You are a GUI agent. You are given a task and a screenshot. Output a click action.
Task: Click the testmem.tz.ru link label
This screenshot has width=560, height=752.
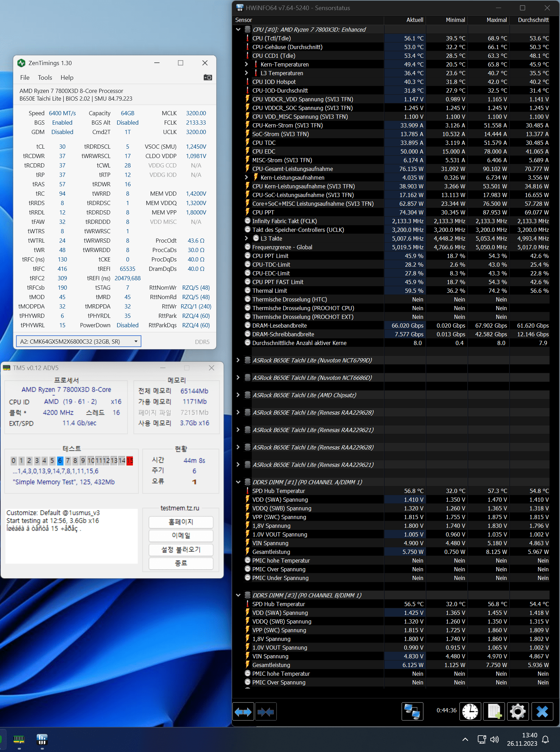tap(180, 508)
